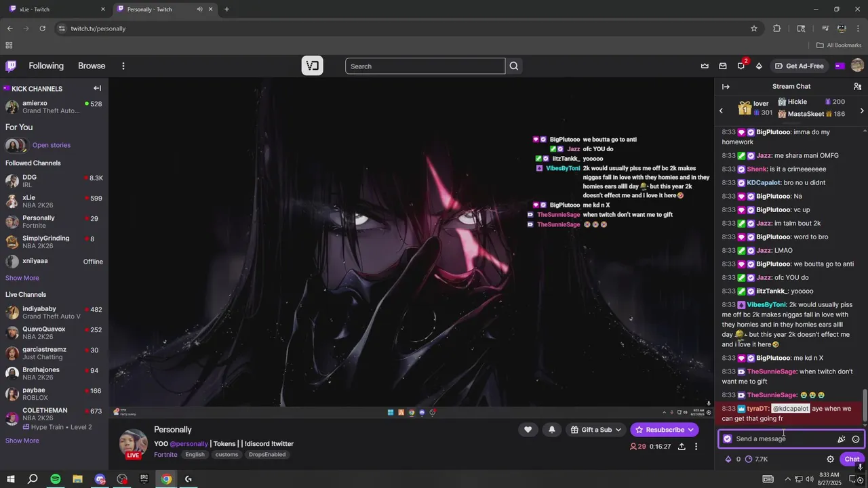Open Prime loot crown icon

705,66
